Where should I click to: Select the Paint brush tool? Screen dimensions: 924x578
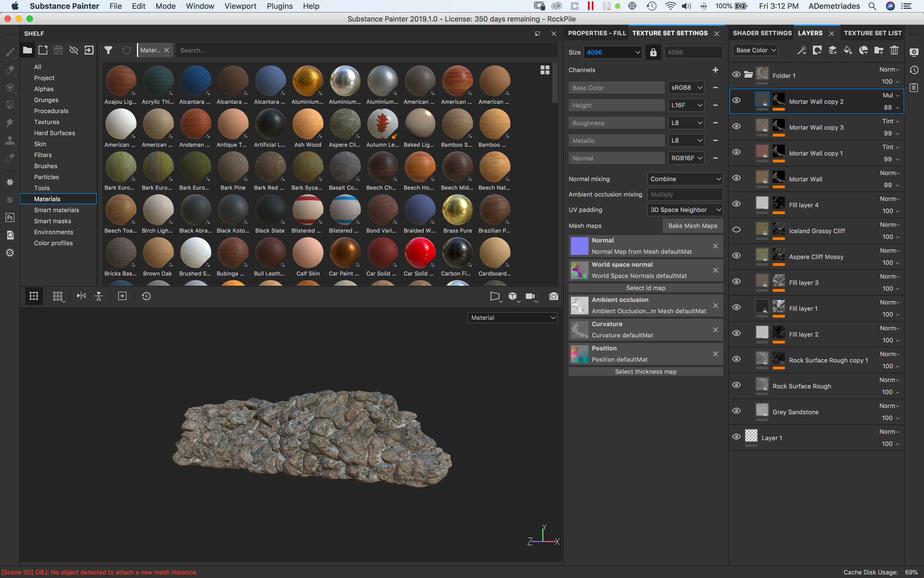10,52
